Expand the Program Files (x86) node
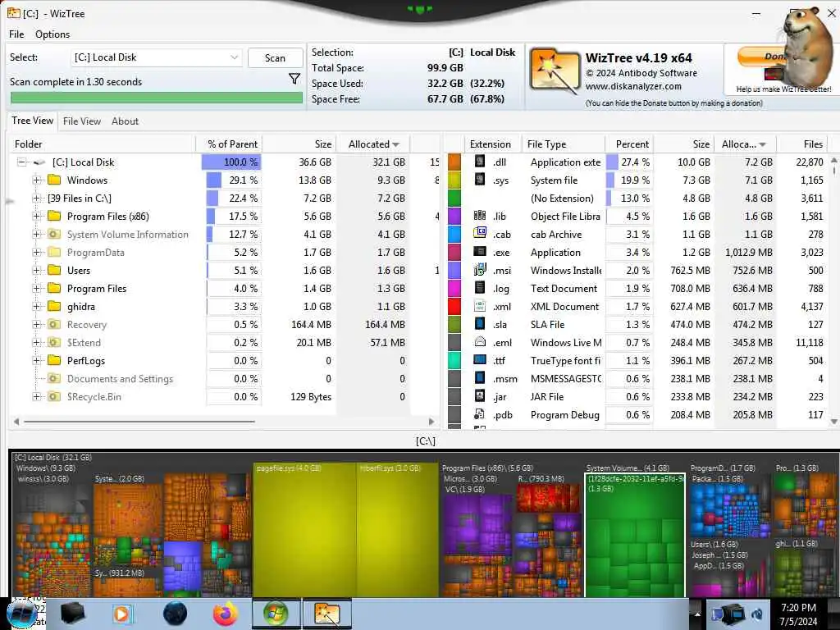Image resolution: width=840 pixels, height=630 pixels. click(x=36, y=217)
